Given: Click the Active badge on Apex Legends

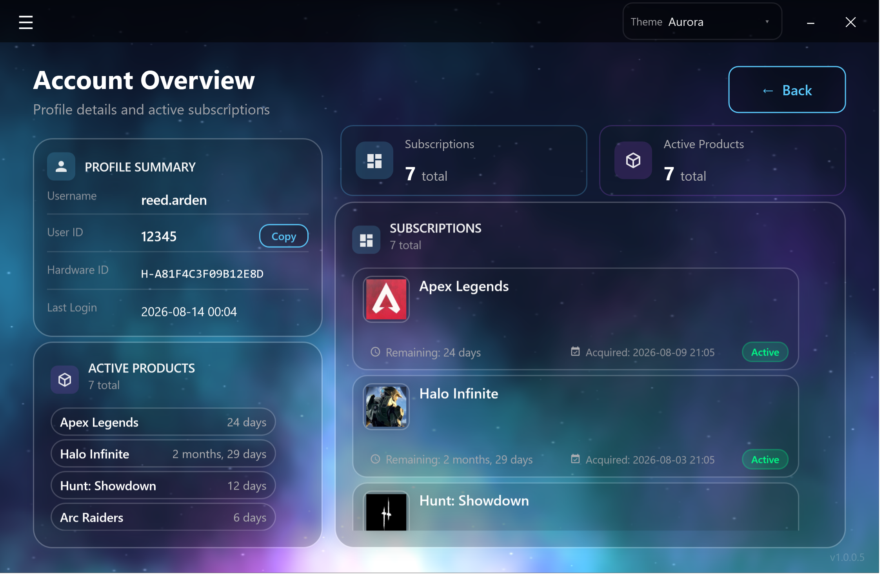Looking at the screenshot, I should (x=765, y=352).
